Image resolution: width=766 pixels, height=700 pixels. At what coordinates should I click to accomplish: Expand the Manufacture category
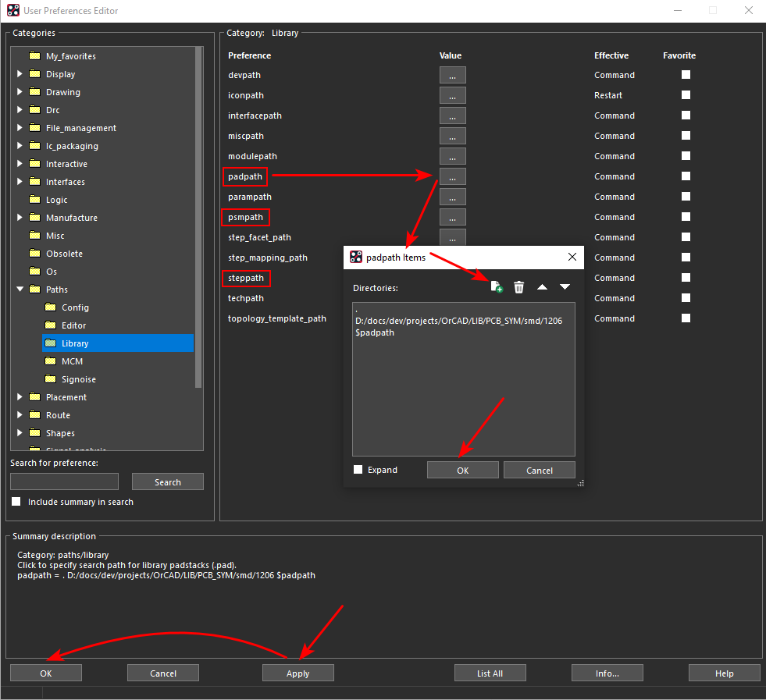(20, 218)
